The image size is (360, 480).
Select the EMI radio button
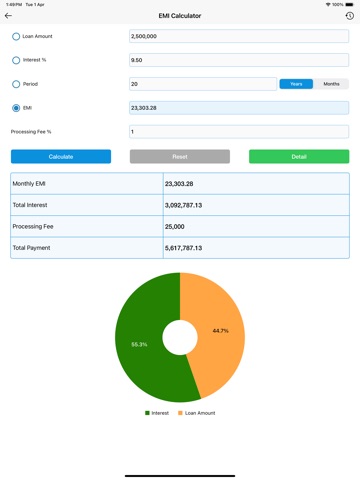pos(16,108)
